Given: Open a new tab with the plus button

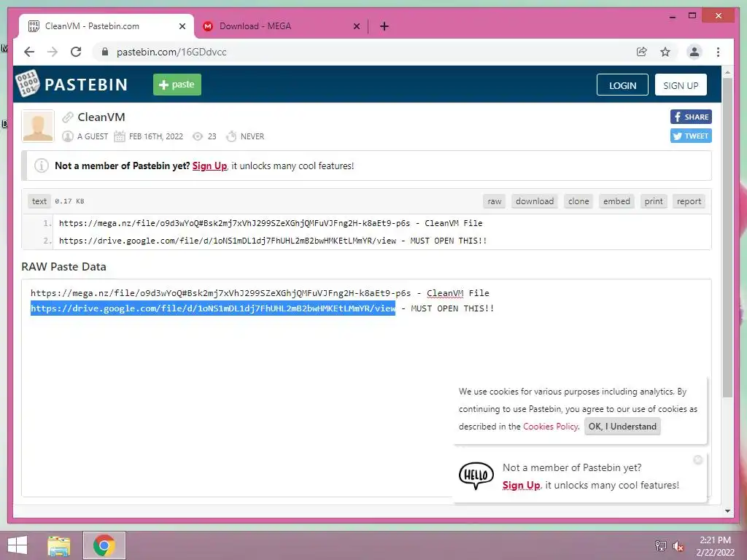Looking at the screenshot, I should 384,26.
